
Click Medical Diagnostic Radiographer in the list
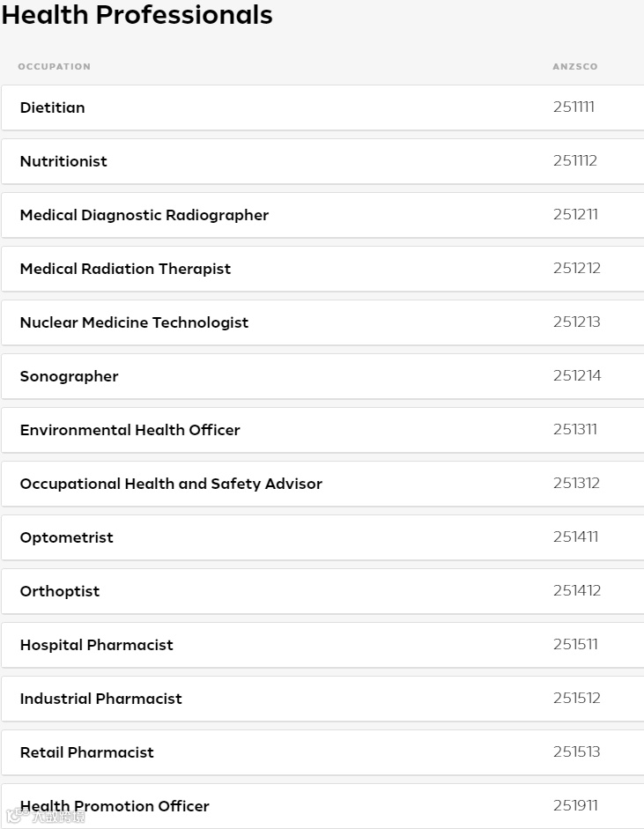pos(144,215)
